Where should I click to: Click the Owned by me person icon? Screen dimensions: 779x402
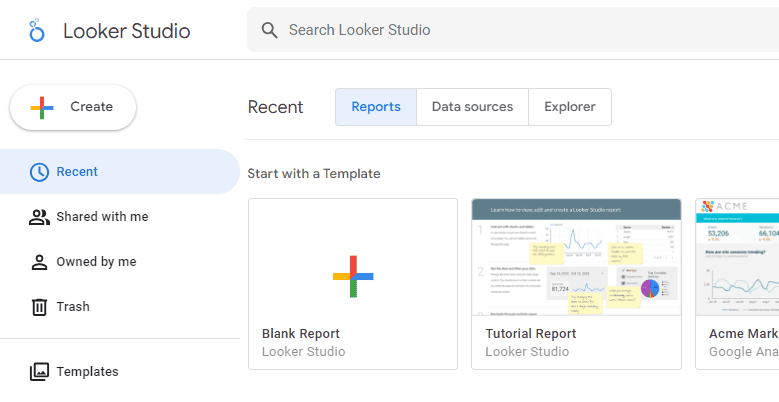point(39,262)
